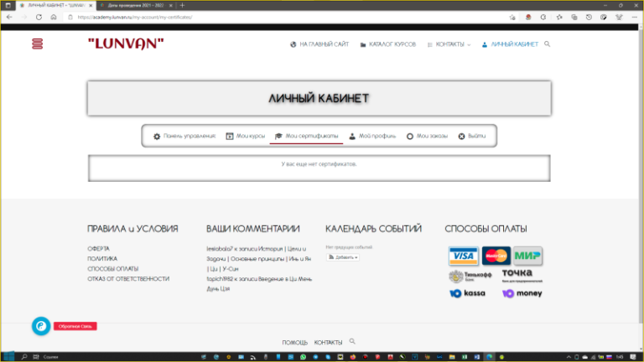644x362 pixels.
Task: Open ЛИЧНЫЙ КАБИНЕТ in top navigation
Action: coord(510,44)
